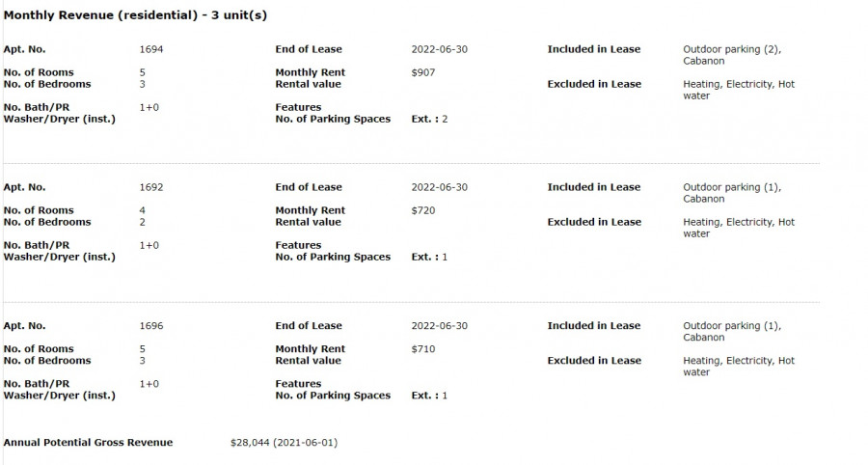Click apartment number 1694
Image resolution: width=868 pixels, height=465 pixels.
[151, 49]
